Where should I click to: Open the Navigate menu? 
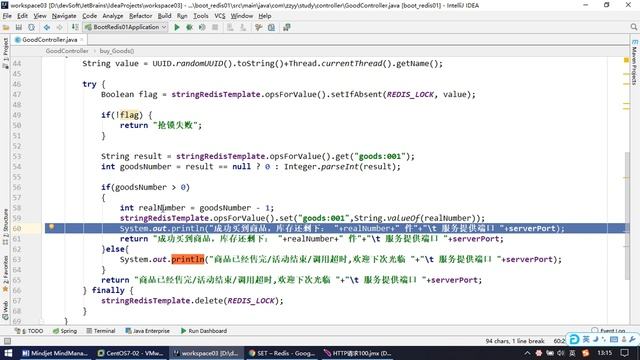pos(64,16)
